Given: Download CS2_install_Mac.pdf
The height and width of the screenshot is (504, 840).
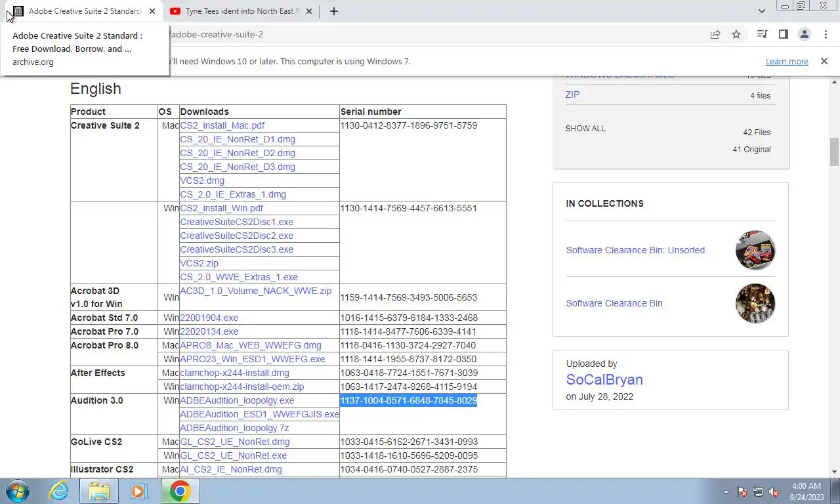Looking at the screenshot, I should (222, 125).
